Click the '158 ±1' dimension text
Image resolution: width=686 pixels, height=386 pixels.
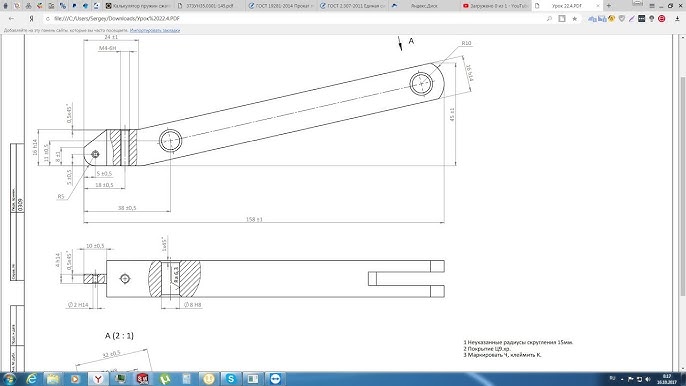(254, 219)
